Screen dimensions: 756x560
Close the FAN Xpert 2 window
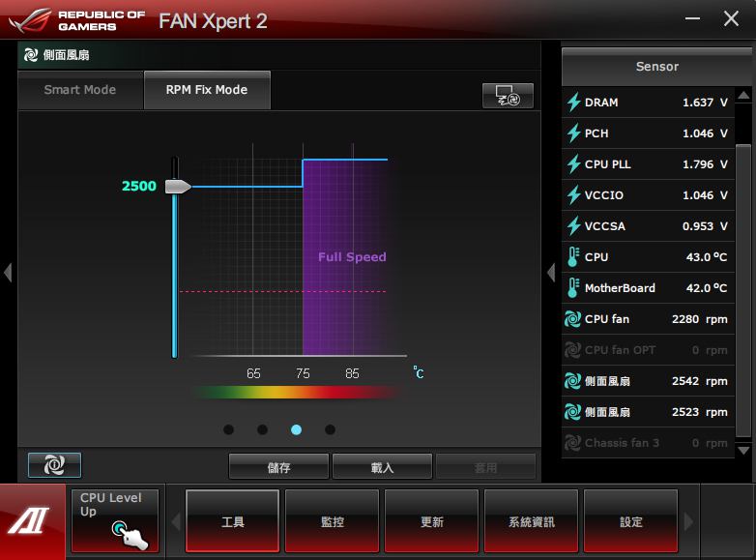click(731, 18)
